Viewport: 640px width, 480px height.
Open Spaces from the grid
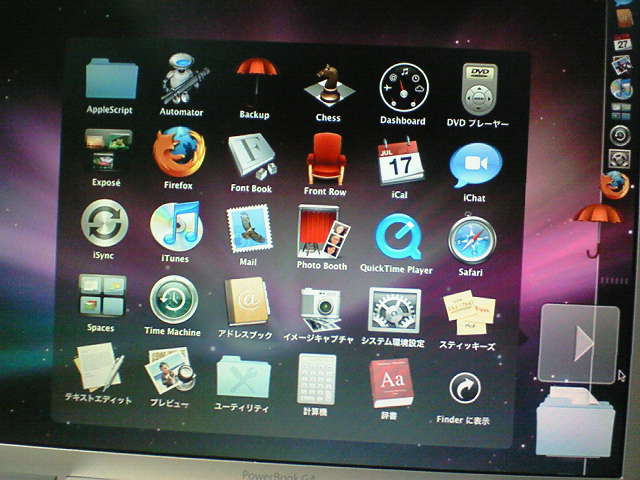[x=102, y=295]
